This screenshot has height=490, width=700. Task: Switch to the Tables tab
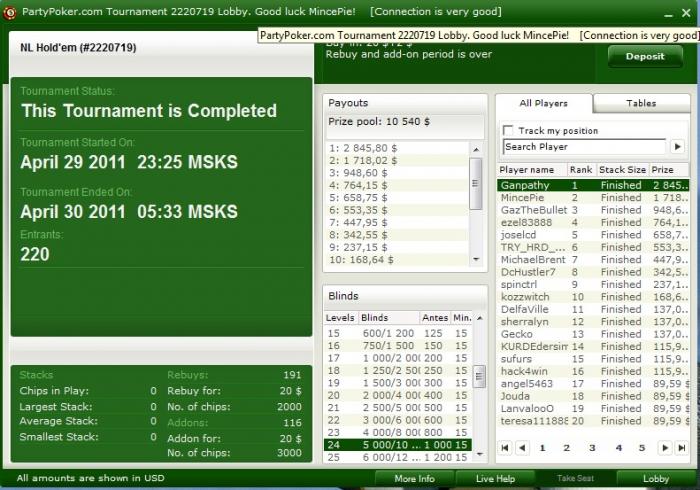[x=641, y=103]
